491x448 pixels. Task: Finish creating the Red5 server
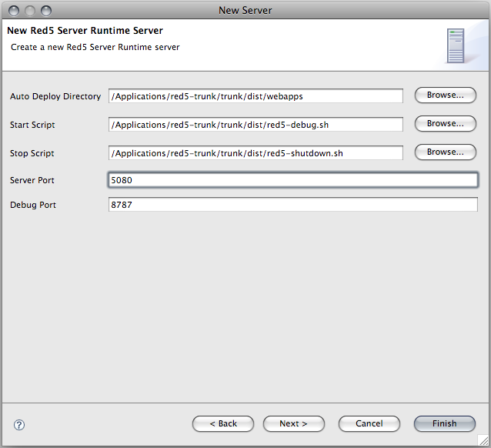pyautogui.click(x=445, y=424)
